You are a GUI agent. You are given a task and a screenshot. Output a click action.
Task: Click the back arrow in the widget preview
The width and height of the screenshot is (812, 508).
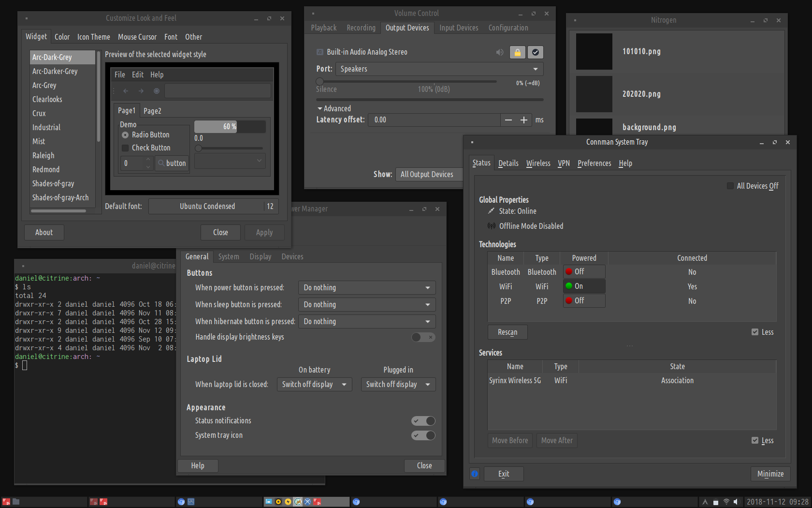(x=126, y=91)
